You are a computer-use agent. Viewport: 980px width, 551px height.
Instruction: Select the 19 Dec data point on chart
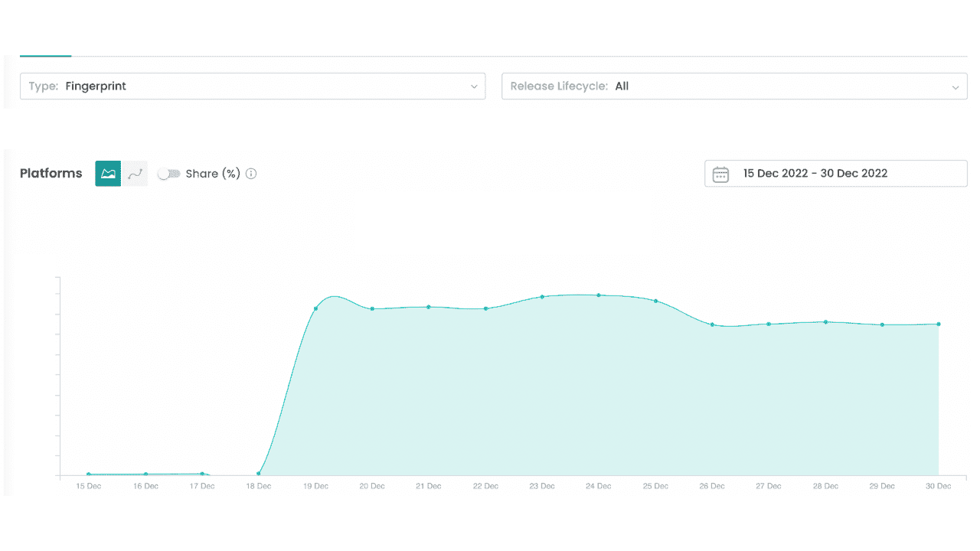tap(315, 308)
